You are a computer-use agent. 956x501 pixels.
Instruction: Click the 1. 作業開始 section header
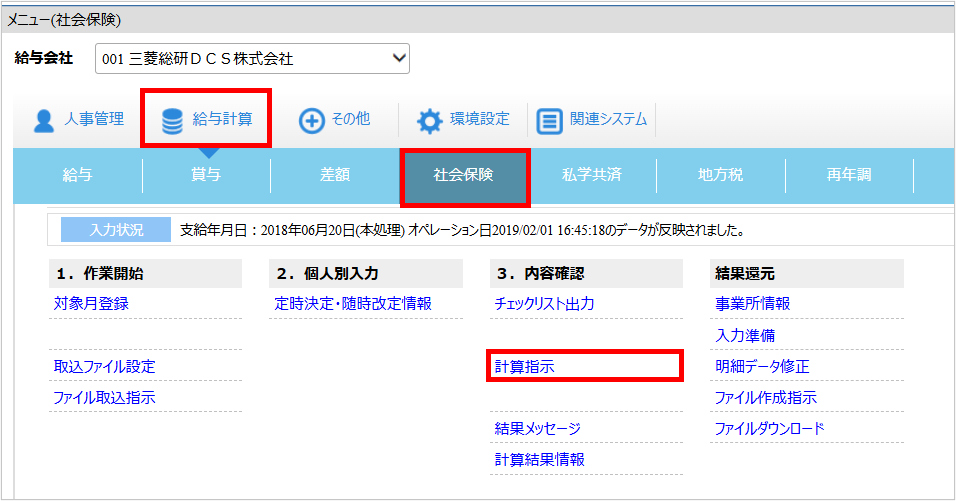pos(146,274)
